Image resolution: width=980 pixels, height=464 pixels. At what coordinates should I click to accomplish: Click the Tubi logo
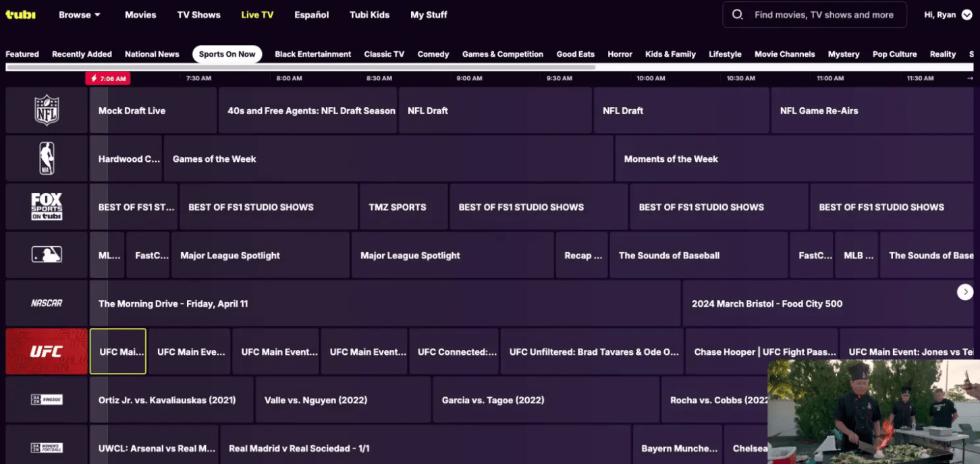point(20,14)
